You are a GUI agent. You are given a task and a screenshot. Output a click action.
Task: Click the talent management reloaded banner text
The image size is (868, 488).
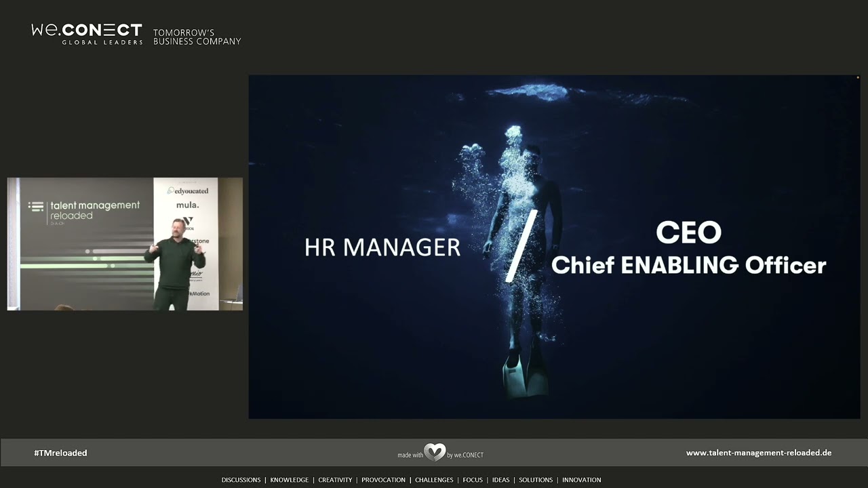(x=94, y=210)
